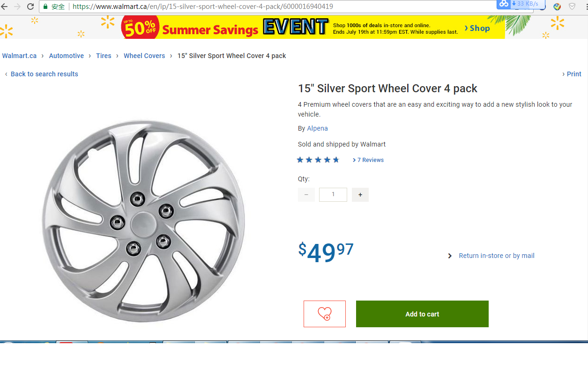Reload the page with the refresh icon
Screen dimensions: 588x375
(30, 7)
